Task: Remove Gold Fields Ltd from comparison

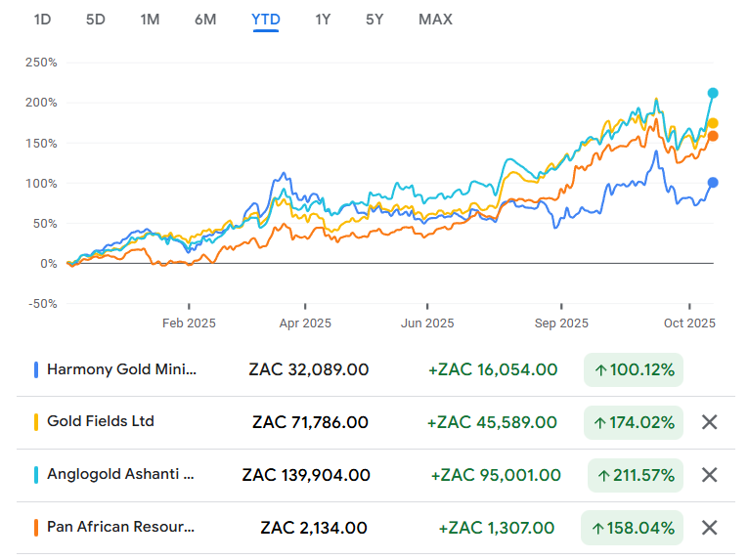Action: tap(710, 422)
